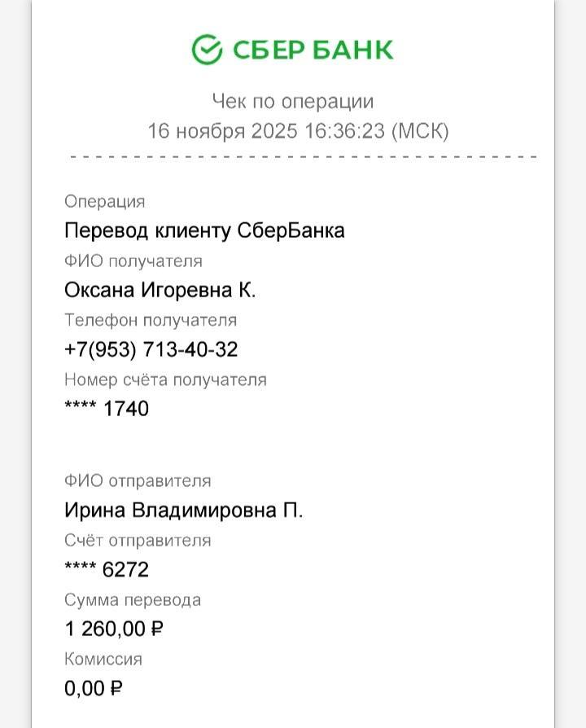Select sender name Ирина Владимировна П.

tap(184, 511)
